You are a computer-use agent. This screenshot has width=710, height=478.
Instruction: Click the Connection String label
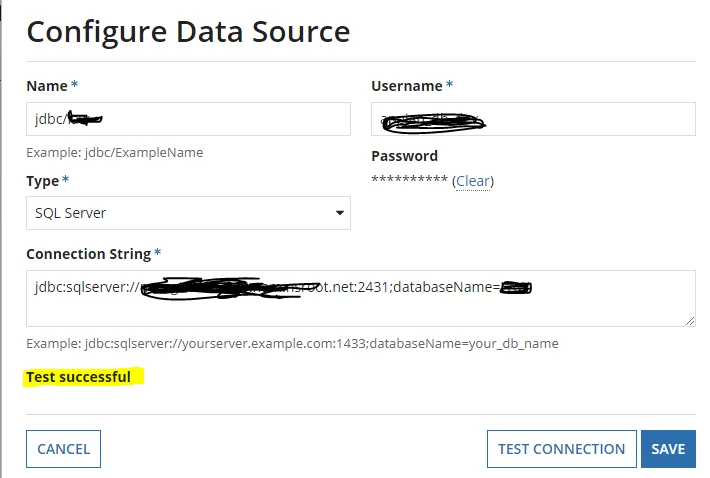click(88, 254)
